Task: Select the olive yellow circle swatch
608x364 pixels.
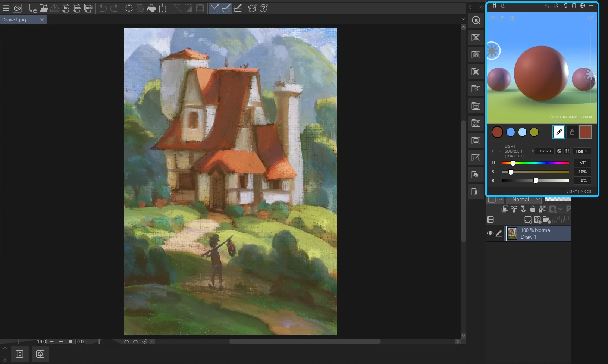Action: tap(534, 132)
